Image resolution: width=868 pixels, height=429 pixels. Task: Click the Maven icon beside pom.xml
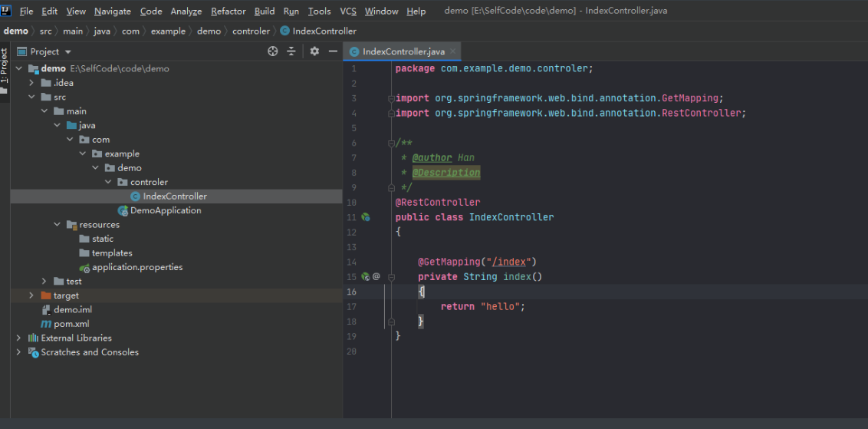[x=46, y=324]
